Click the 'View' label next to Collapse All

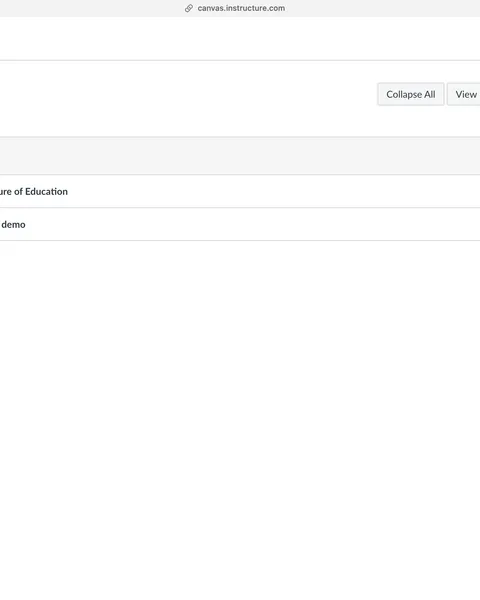coord(466,94)
